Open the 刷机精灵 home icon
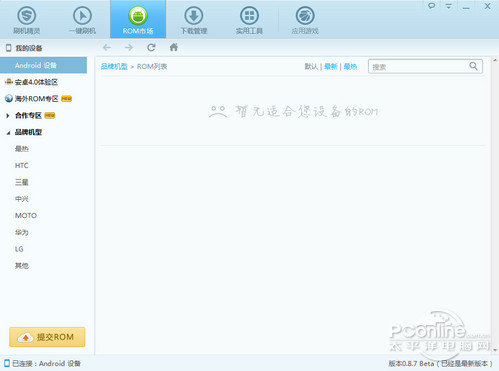The image size is (499, 371). [x=26, y=16]
